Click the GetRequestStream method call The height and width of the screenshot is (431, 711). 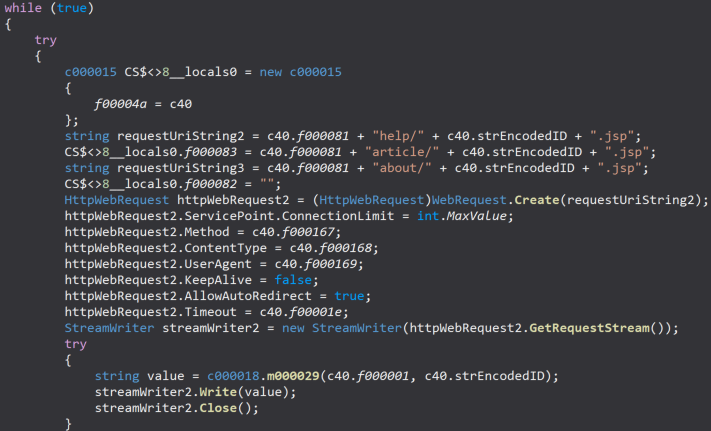tap(589, 328)
